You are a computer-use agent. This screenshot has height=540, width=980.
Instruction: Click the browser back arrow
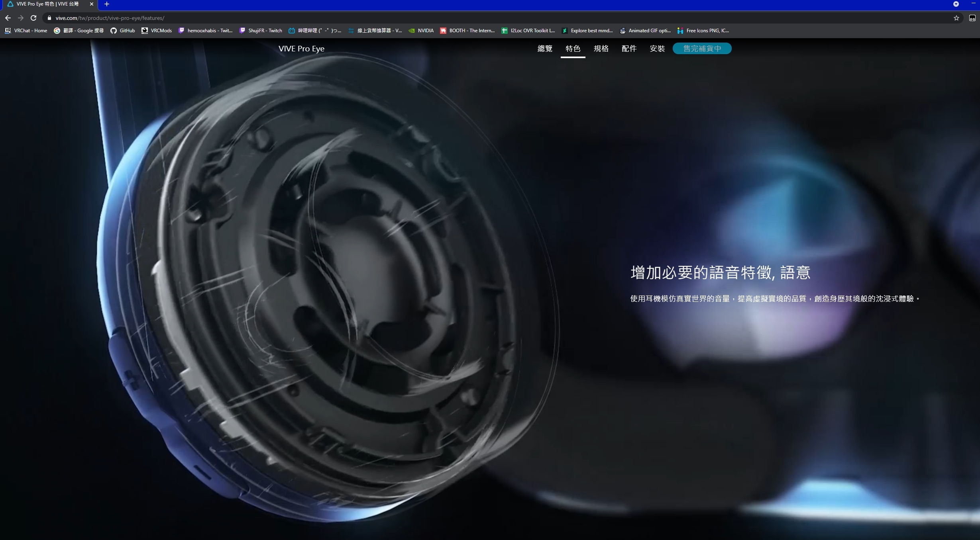[x=8, y=18]
